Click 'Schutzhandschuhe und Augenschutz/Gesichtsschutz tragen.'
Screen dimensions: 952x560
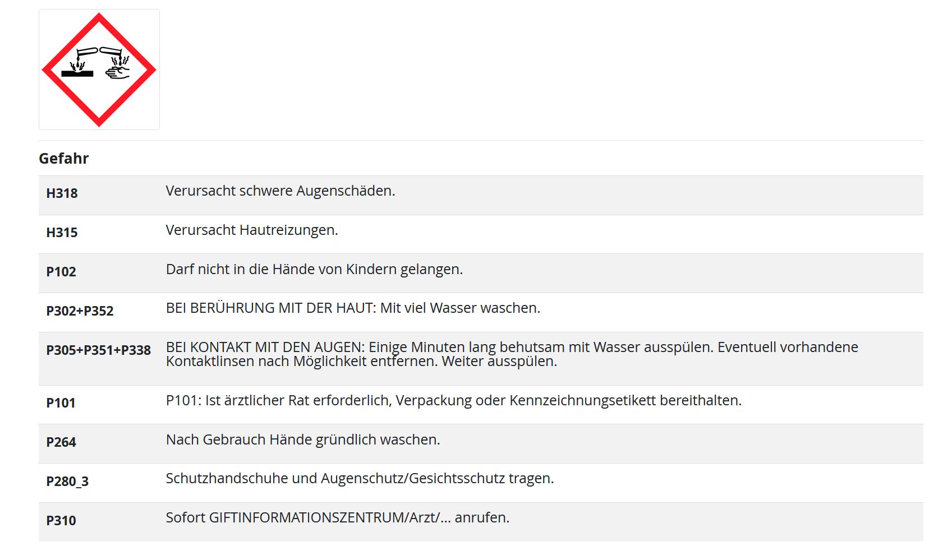[x=360, y=479]
